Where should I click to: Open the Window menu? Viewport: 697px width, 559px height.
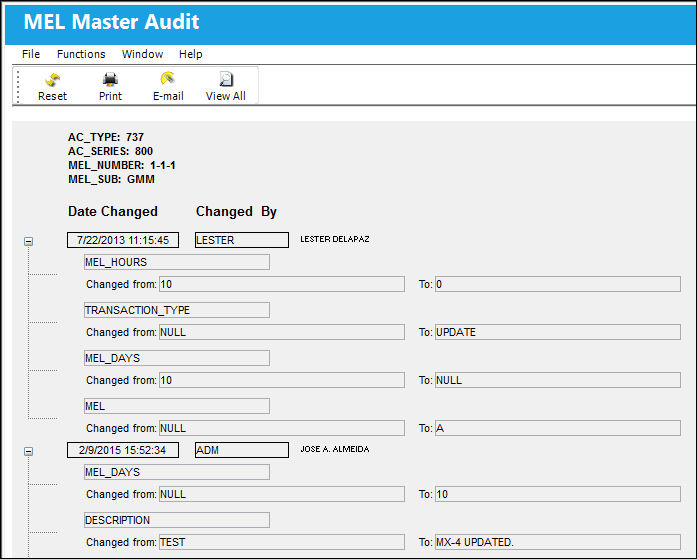142,54
